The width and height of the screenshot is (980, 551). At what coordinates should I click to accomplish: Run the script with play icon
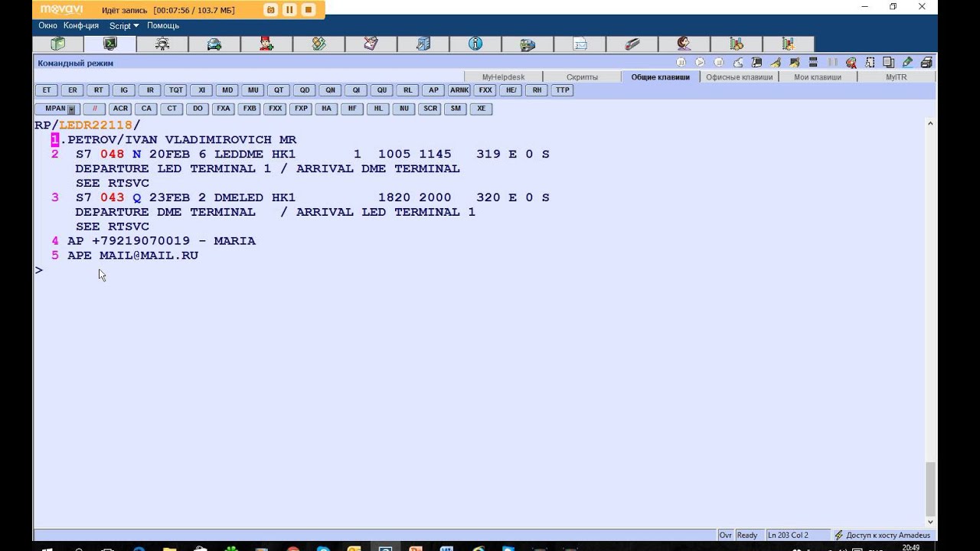pyautogui.click(x=700, y=63)
